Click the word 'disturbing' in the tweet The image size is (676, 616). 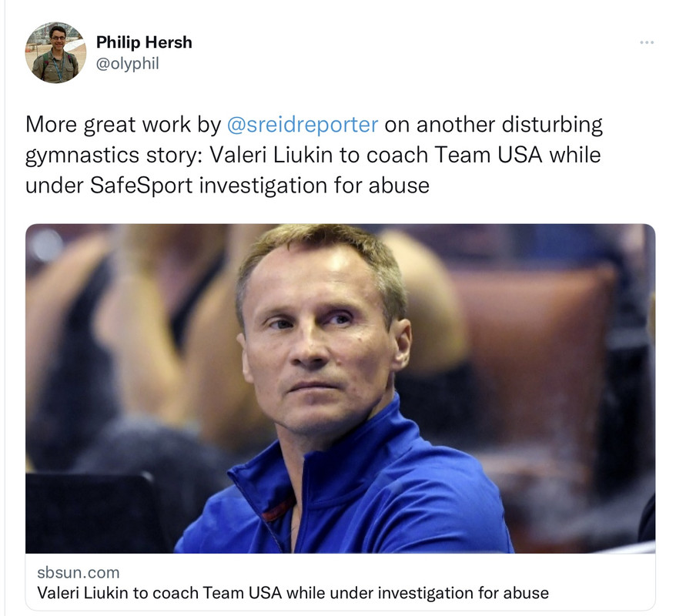552,125
